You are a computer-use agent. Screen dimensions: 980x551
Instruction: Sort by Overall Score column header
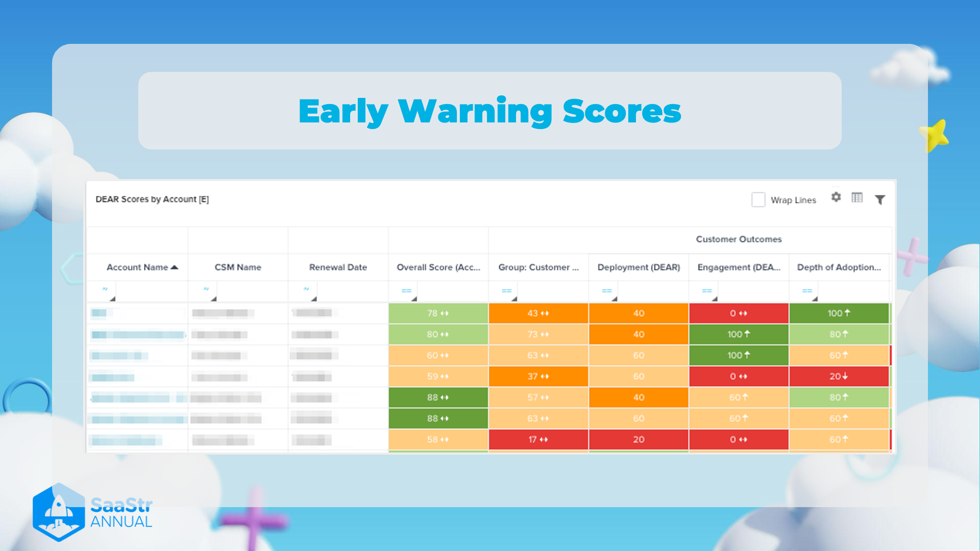click(x=438, y=267)
